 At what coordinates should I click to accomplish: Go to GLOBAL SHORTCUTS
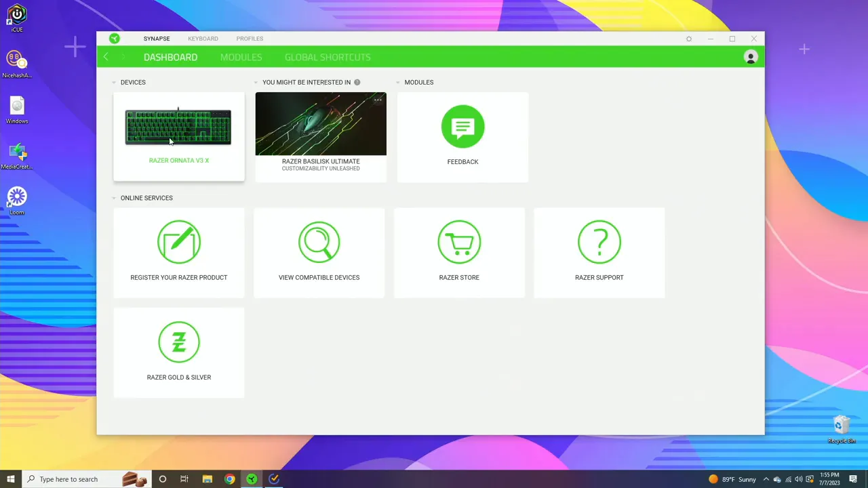point(328,57)
